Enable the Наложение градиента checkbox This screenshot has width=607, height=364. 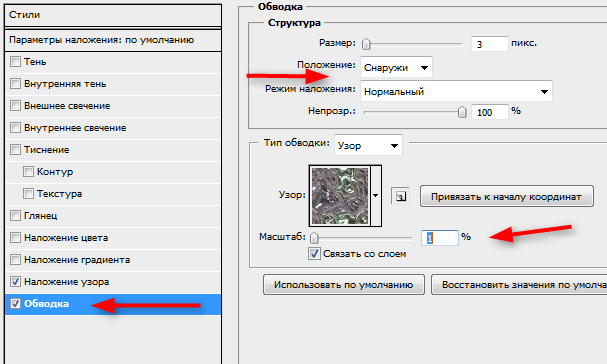tap(15, 259)
